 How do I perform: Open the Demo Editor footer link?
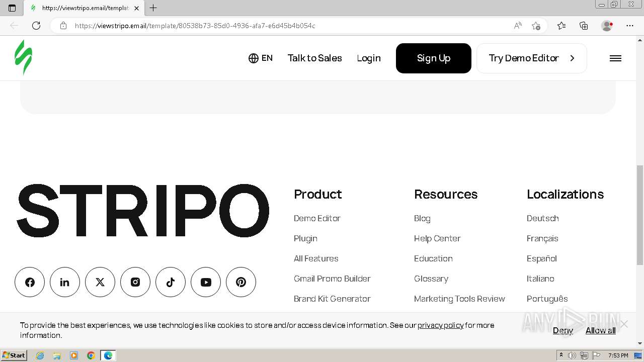(x=317, y=218)
